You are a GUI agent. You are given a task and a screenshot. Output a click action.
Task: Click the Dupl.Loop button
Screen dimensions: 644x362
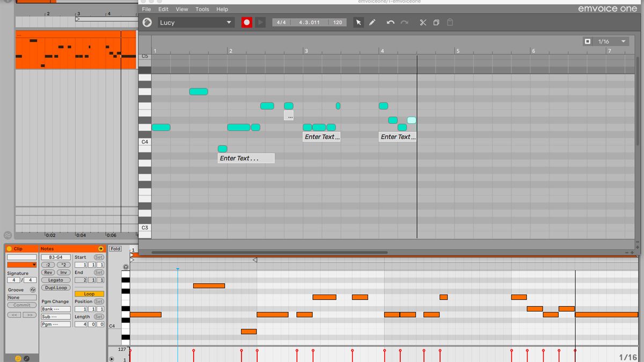[55, 287]
